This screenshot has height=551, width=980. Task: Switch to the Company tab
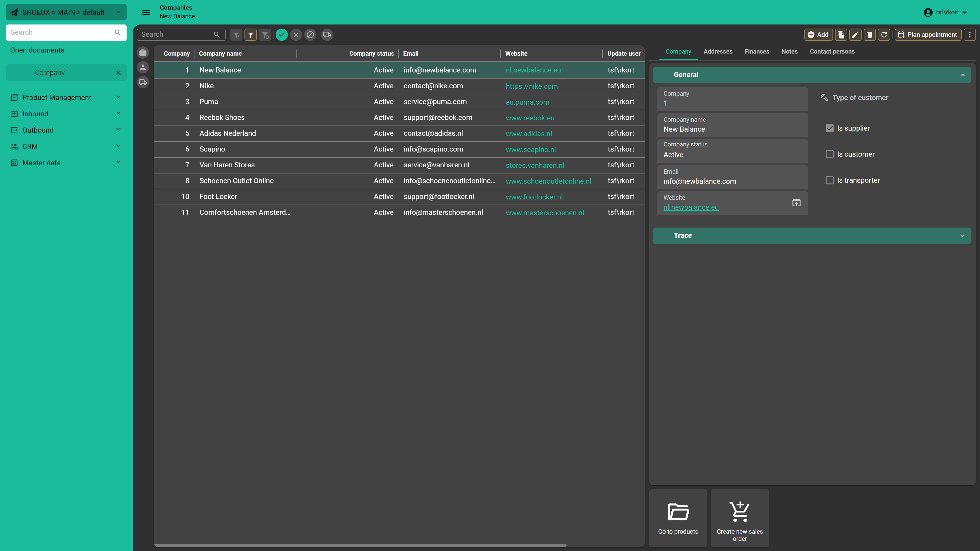[678, 51]
